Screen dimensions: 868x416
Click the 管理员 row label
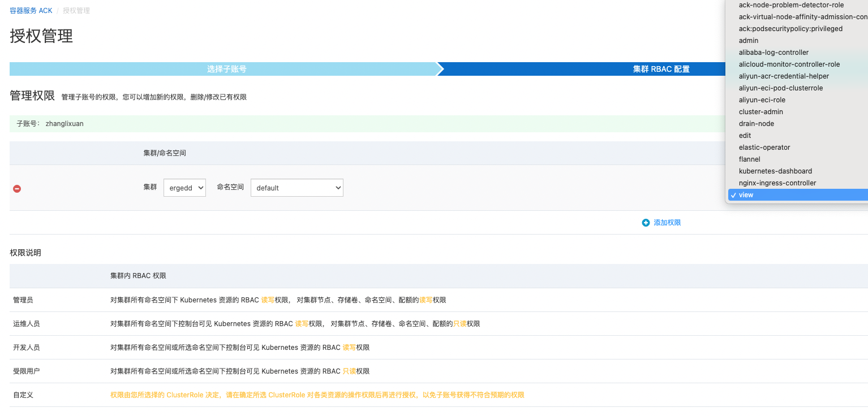coord(23,300)
